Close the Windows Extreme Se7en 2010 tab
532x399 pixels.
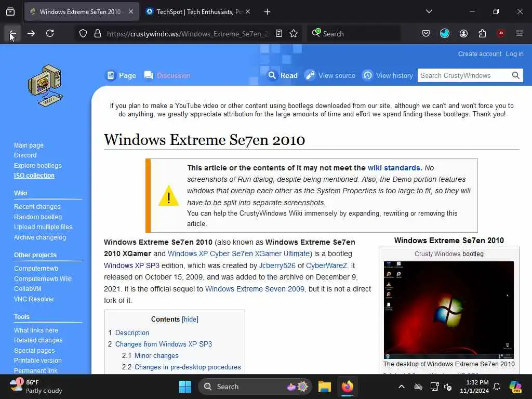point(131,12)
